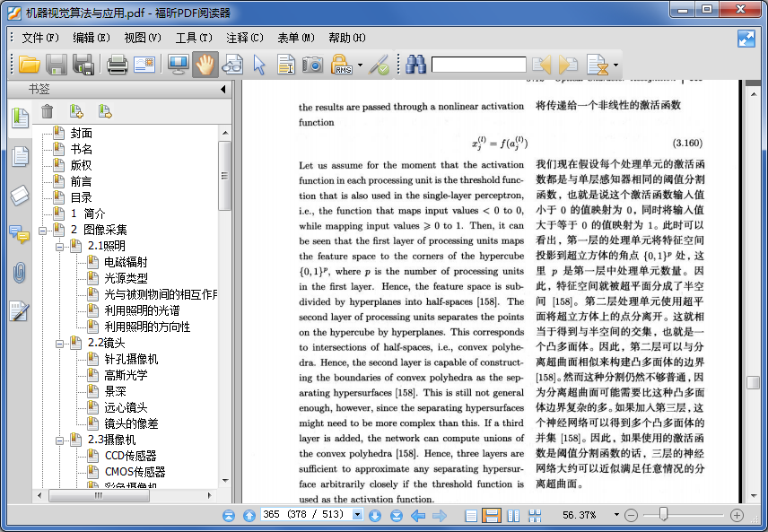This screenshot has width=768, height=532.
Task: Activate the Snapshot camera tool
Action: 312,65
